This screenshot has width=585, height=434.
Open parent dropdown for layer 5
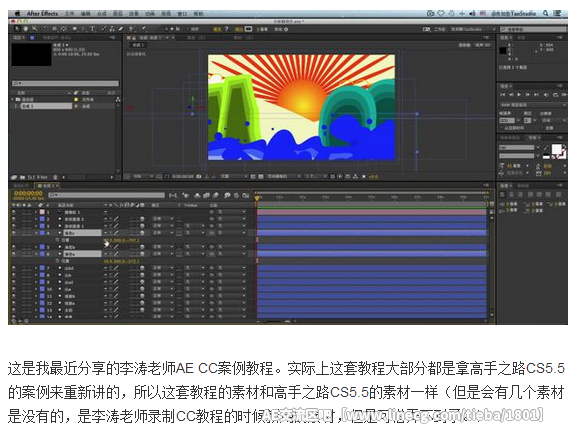[x=232, y=247]
